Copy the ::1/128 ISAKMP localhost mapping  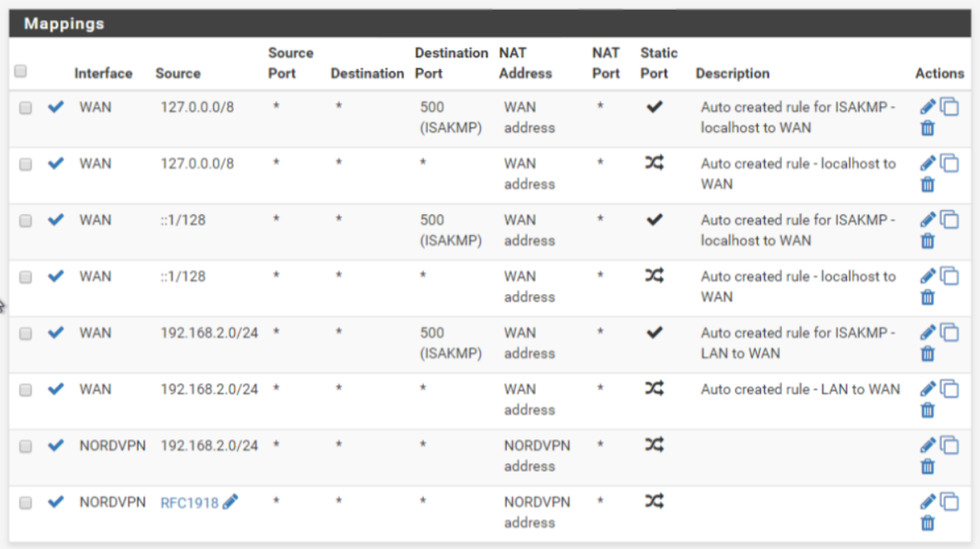click(949, 220)
